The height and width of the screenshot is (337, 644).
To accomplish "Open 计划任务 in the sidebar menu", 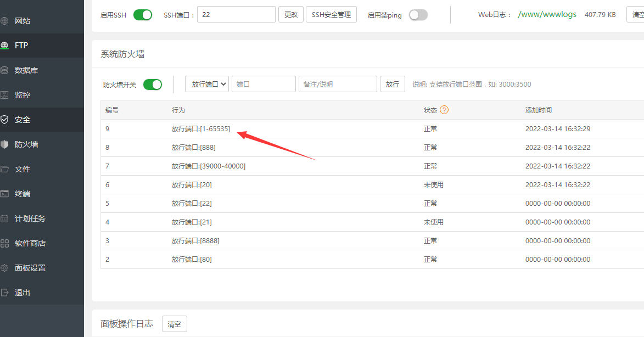I will 30,218.
